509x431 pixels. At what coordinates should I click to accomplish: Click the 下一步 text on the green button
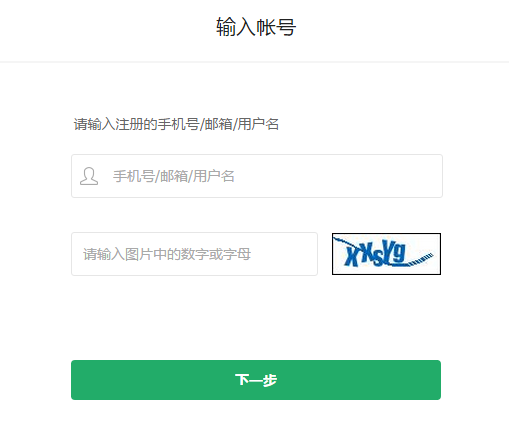pyautogui.click(x=256, y=380)
